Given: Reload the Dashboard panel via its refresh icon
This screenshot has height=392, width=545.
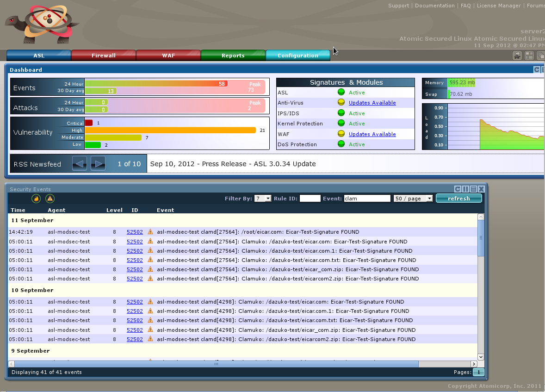Looking at the screenshot, I should pos(537,69).
